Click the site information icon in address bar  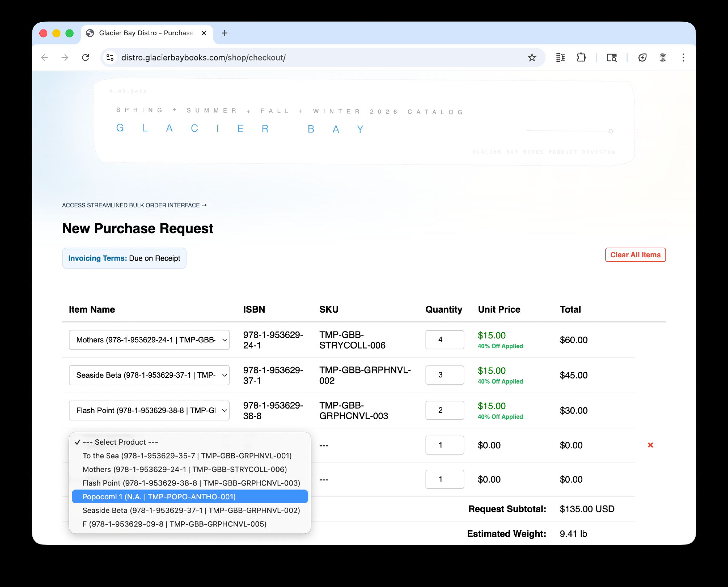pyautogui.click(x=110, y=57)
